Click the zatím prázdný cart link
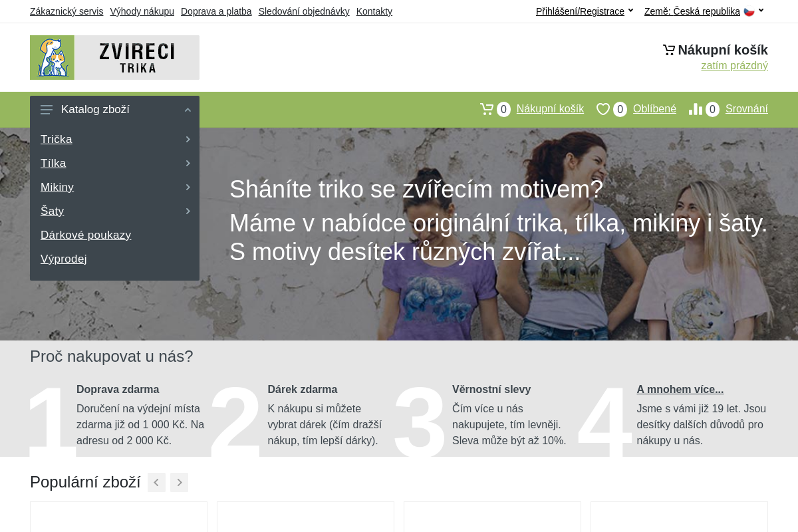Image resolution: width=798 pixels, height=532 pixels. [x=734, y=65]
